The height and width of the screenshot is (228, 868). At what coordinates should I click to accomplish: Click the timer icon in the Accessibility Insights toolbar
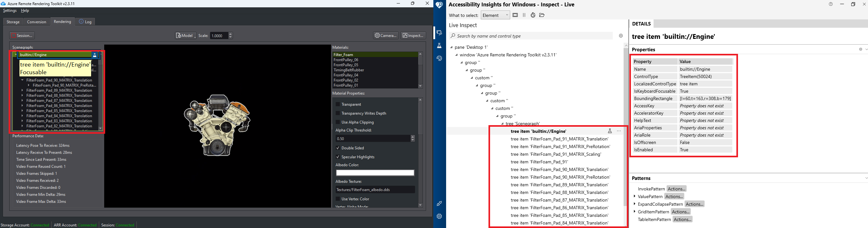pos(533,15)
